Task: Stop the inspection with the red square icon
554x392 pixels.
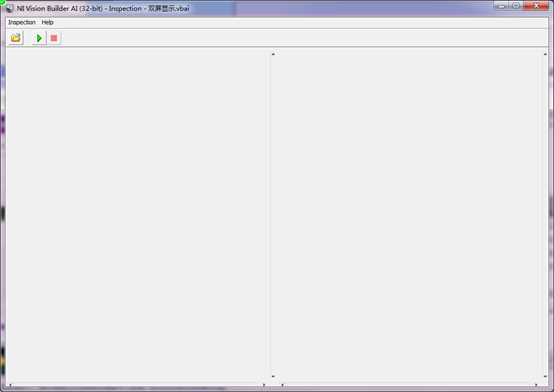Action: (x=54, y=38)
